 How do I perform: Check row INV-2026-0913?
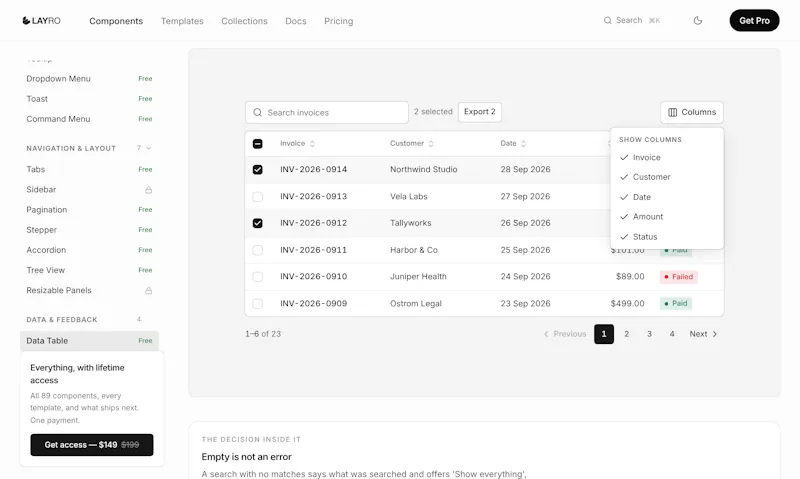pos(258,196)
